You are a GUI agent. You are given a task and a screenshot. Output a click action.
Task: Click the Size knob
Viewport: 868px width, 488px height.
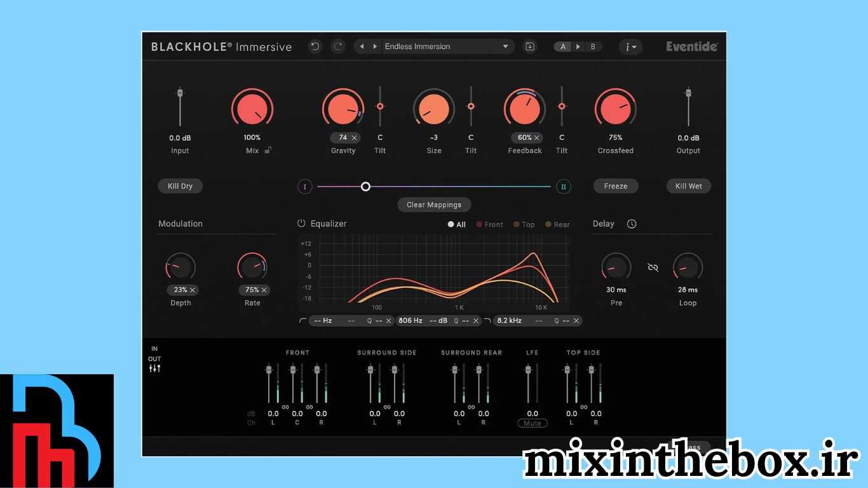(x=434, y=109)
